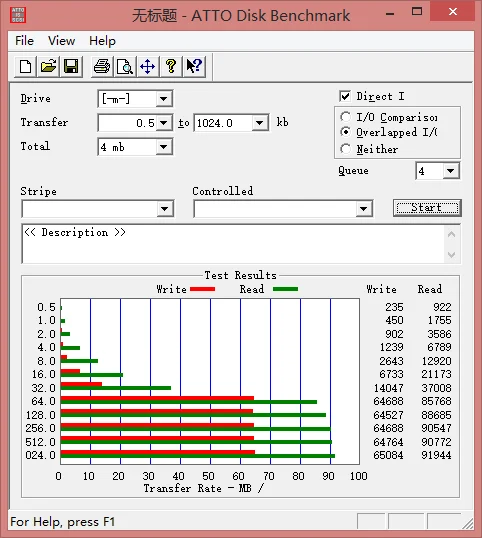Close the ATTO Disk Benchmark window
Screen dimensions: 482x538
tap(453, 12)
